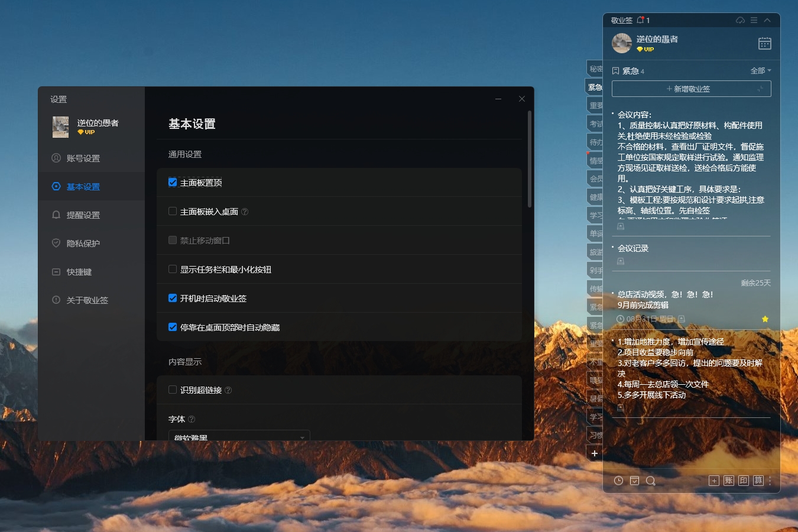798x532 pixels.
Task: Click the greyed 禁止移动窗口 checkbox
Action: pos(173,240)
